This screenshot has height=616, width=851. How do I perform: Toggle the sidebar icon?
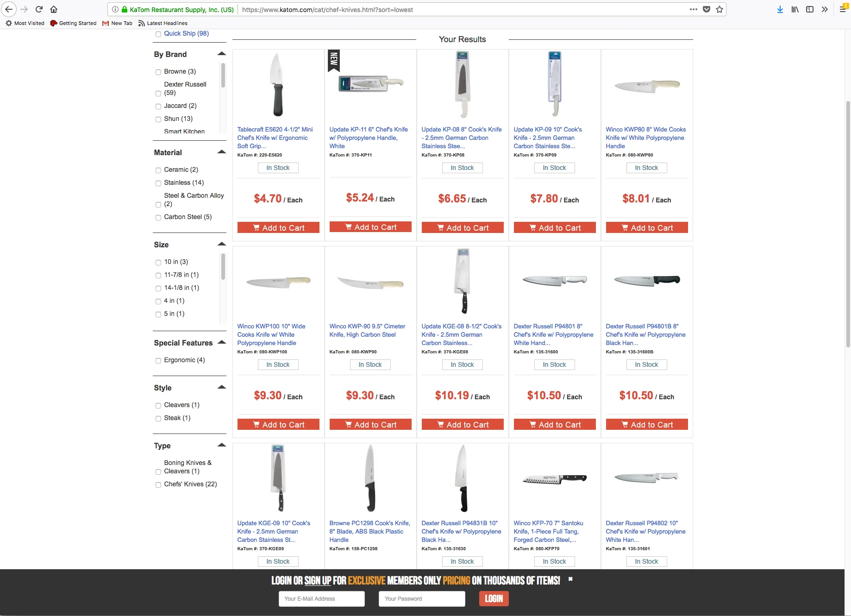point(810,9)
